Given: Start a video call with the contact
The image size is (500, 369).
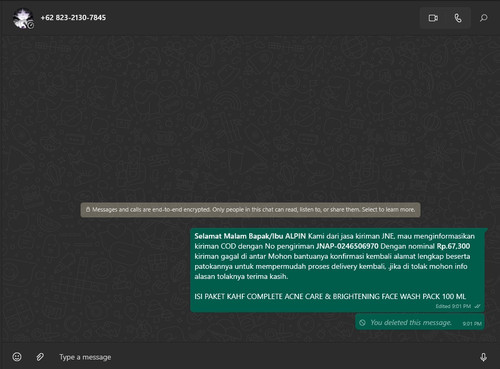Looking at the screenshot, I should pos(433,18).
